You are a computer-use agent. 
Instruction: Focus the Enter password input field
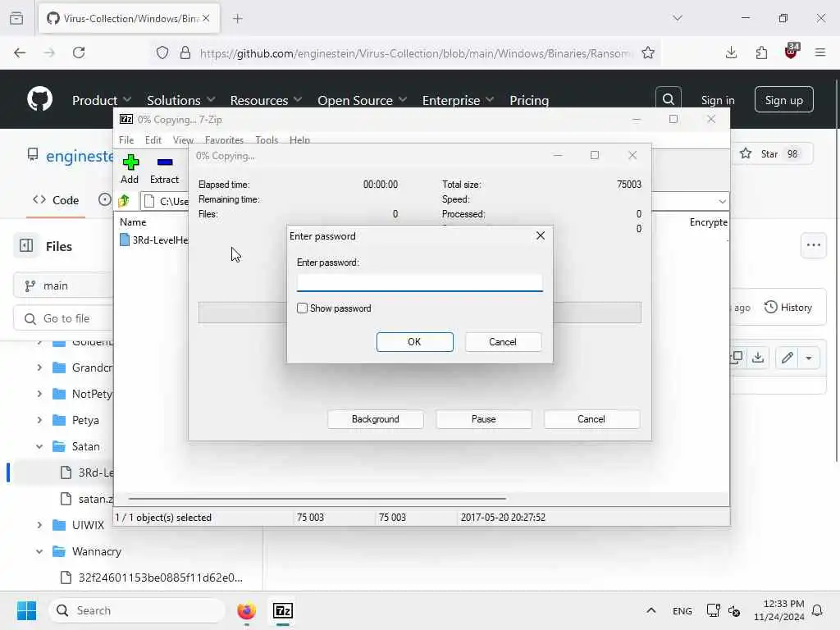coord(419,283)
